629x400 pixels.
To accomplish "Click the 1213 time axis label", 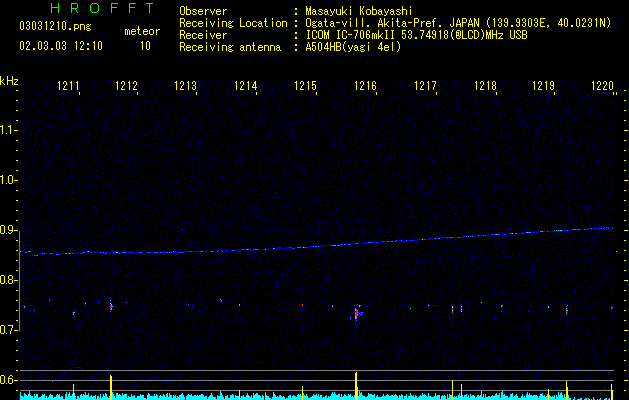I will [x=185, y=86].
